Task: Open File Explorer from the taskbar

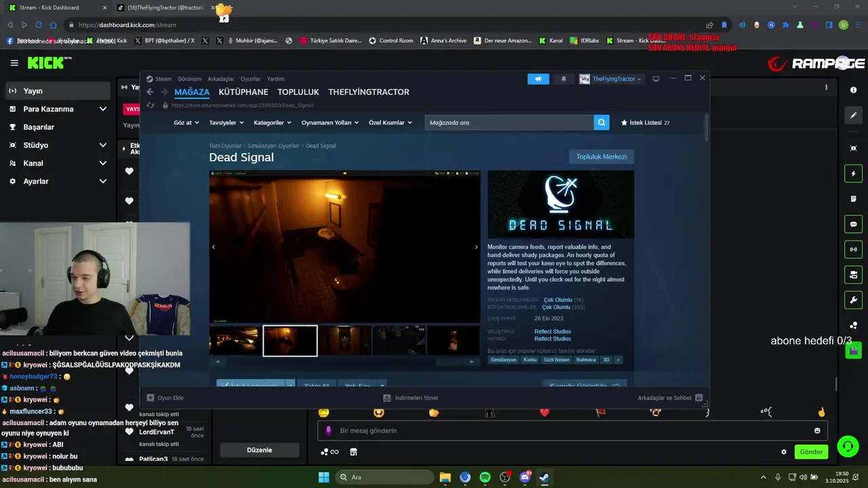Action: click(x=445, y=477)
